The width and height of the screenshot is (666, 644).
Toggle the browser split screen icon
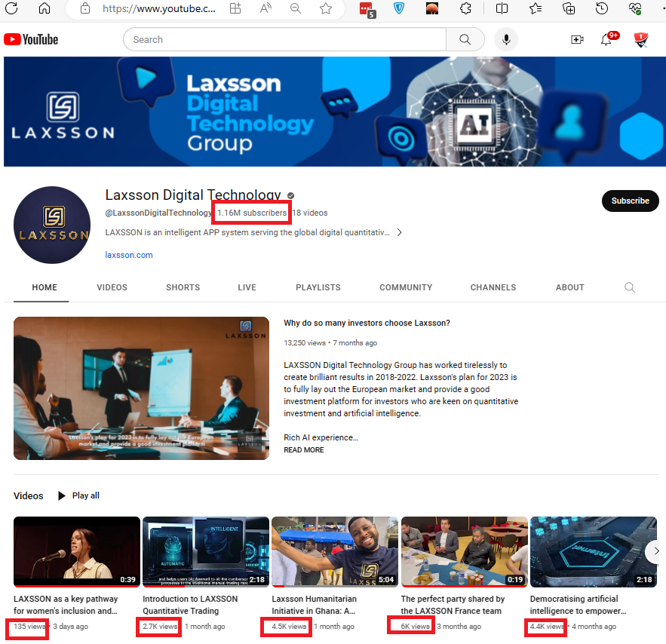(502, 8)
